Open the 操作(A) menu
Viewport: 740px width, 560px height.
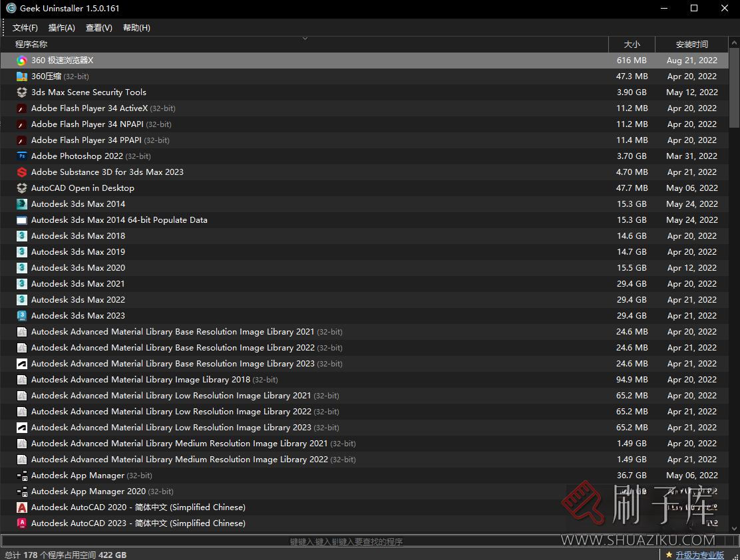tap(62, 28)
